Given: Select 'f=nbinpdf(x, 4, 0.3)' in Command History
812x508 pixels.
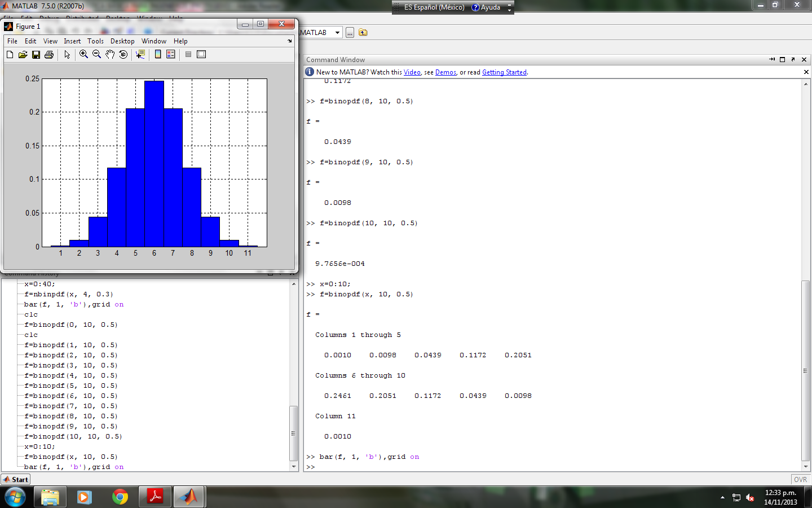Looking at the screenshot, I should click(69, 295).
